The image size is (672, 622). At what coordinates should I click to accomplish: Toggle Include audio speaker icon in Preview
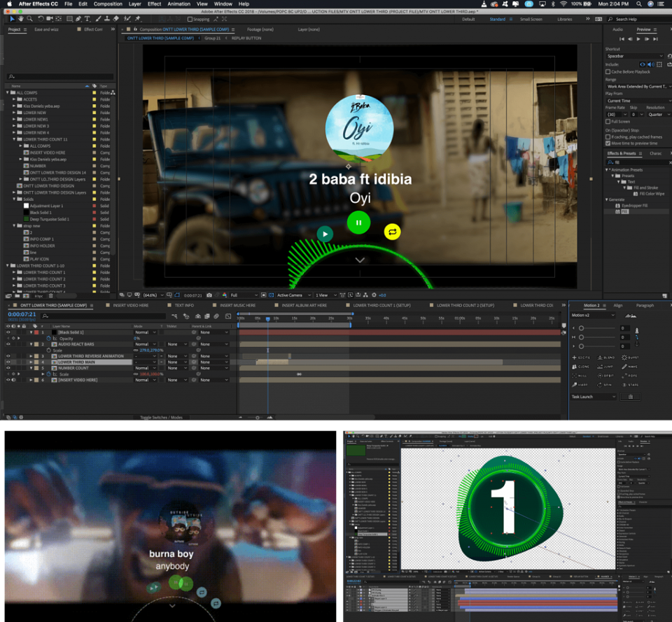tap(650, 64)
